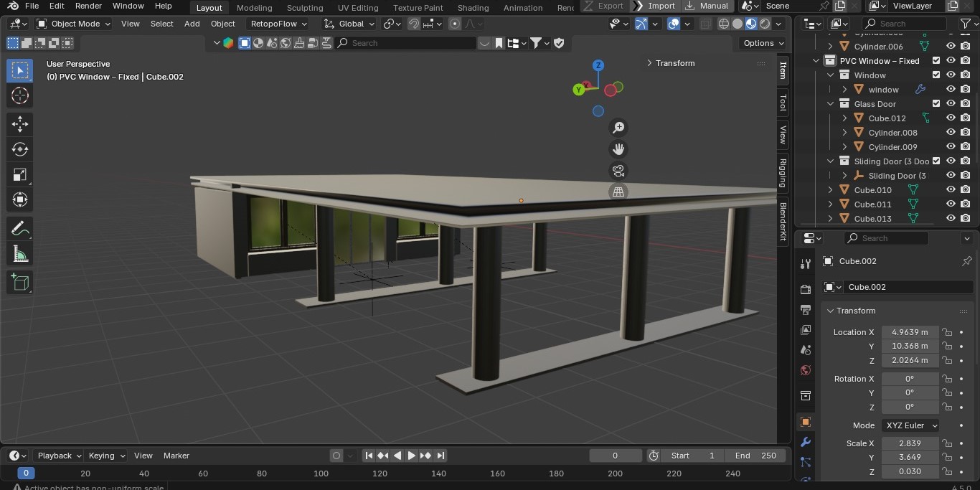
Task: Select the Annotate tool
Action: point(20,229)
